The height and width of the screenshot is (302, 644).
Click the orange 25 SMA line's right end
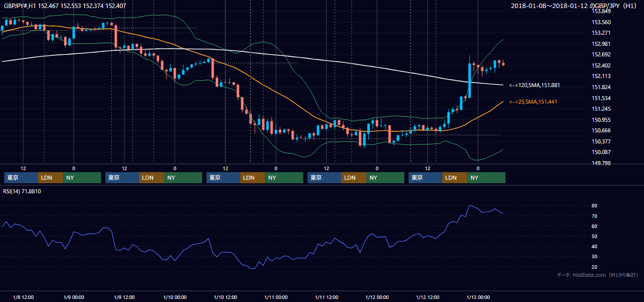coord(502,102)
